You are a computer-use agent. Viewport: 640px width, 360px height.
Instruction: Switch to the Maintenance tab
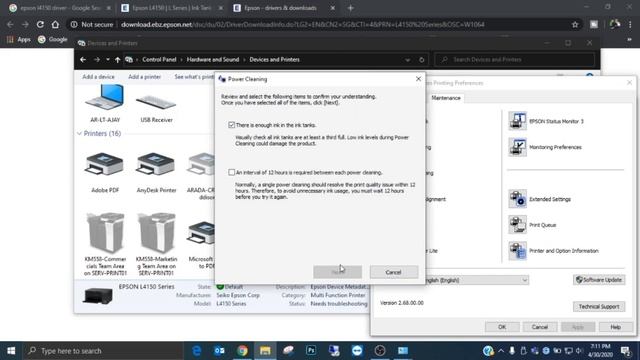446,98
